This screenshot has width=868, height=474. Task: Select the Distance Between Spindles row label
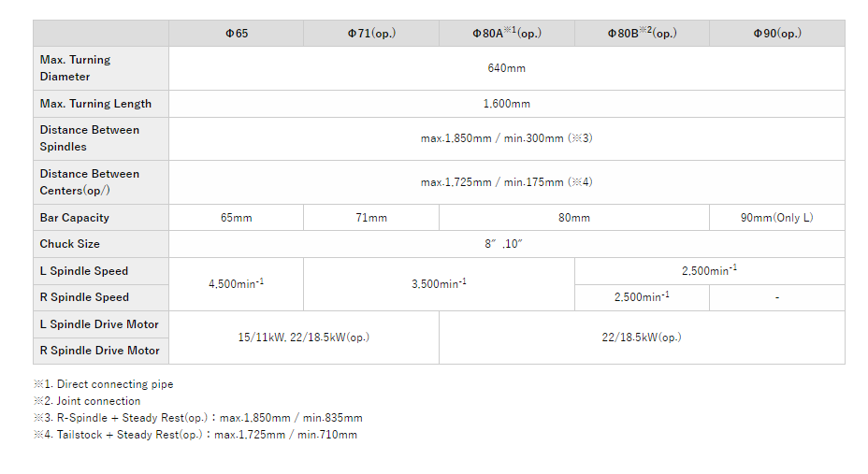(90, 138)
